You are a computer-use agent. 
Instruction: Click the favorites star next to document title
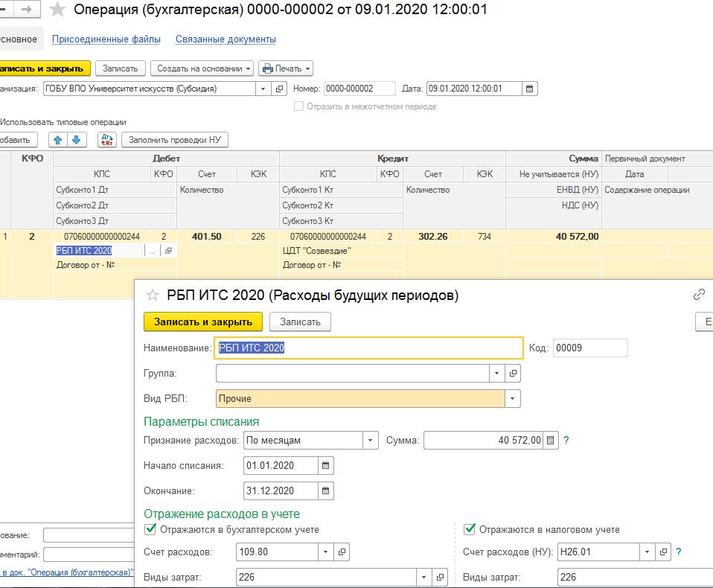[57, 10]
